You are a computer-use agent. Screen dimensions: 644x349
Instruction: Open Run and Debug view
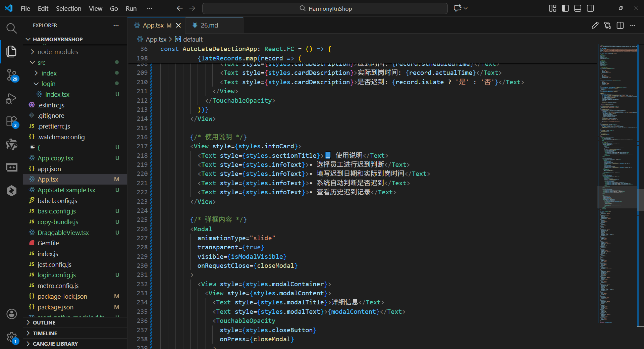tap(11, 98)
